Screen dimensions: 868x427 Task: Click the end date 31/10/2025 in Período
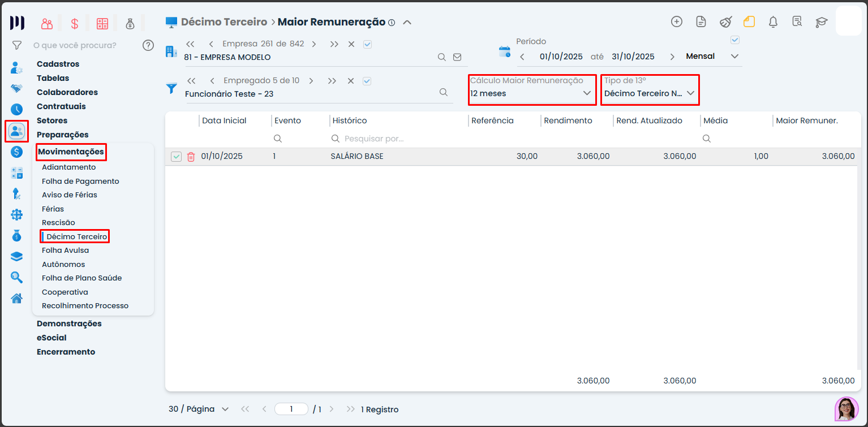tap(633, 57)
